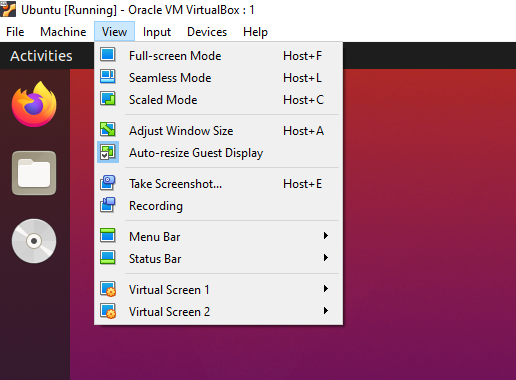Click the VirtualBox window title icon

(x=8, y=9)
